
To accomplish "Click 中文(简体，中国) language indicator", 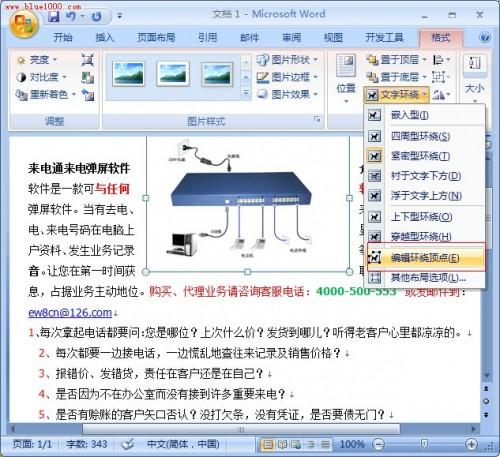I will [183, 444].
